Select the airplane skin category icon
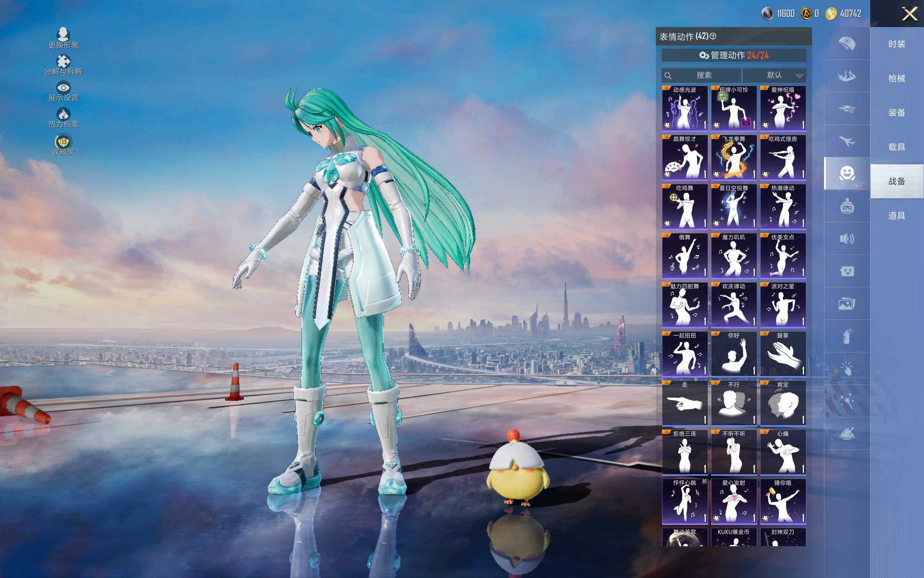 click(x=847, y=141)
